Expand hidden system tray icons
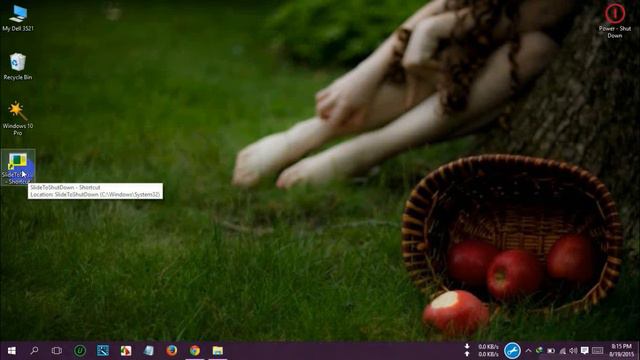This screenshot has width=640, height=360. [528, 351]
